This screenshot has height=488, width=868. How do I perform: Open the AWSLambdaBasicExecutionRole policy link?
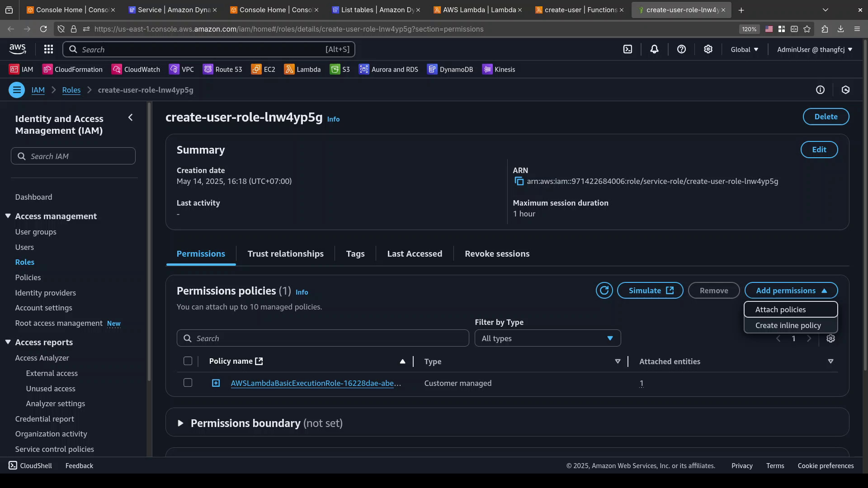[316, 383]
